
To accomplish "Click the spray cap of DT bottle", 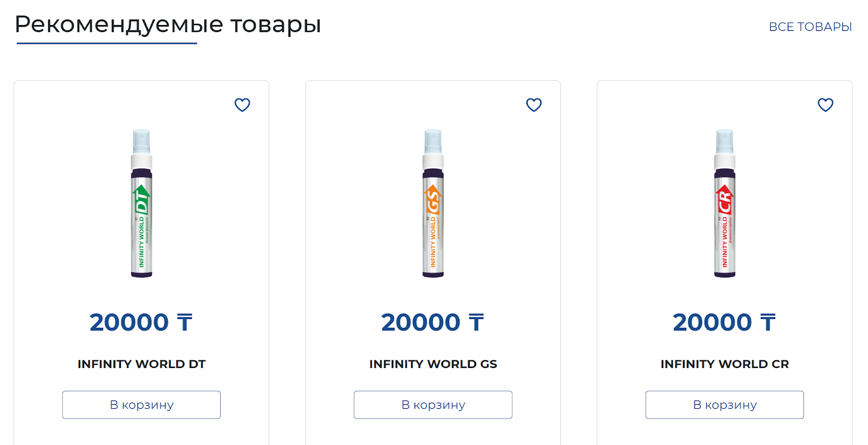I will pyautogui.click(x=142, y=142).
